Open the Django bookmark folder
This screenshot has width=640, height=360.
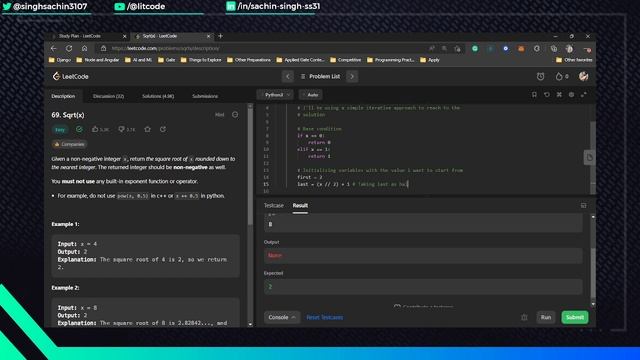coord(60,60)
